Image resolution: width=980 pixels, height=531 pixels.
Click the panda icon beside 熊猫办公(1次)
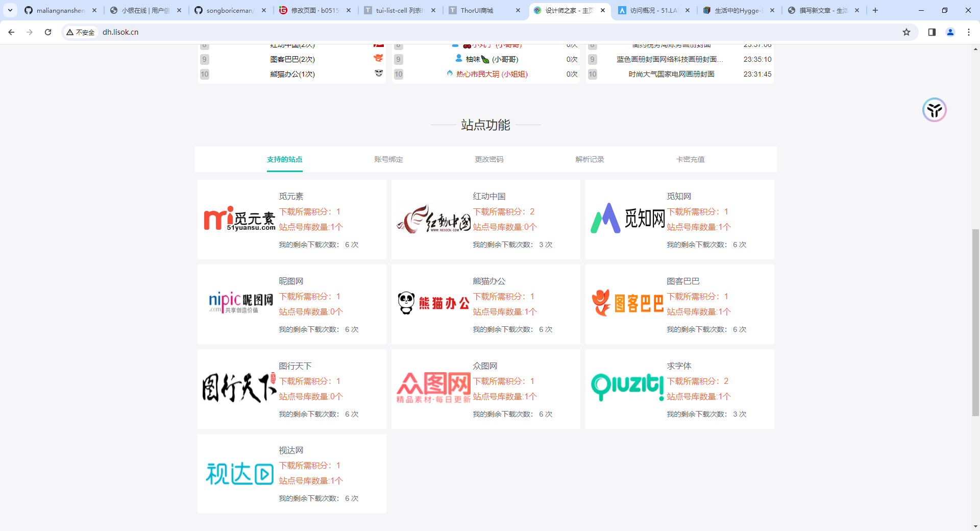coord(379,74)
